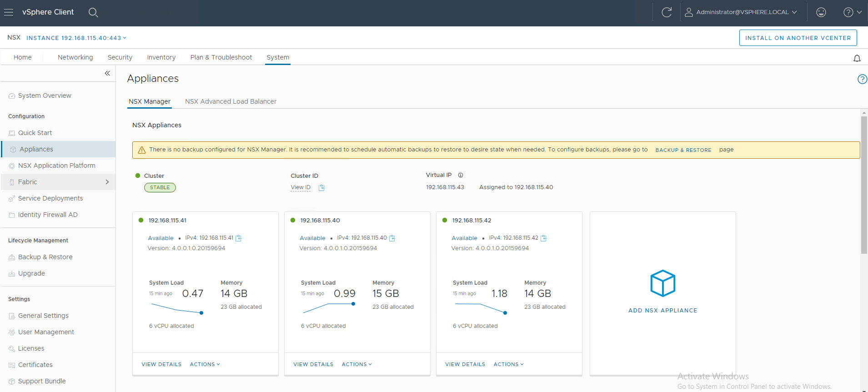Click the STABLE cluster status badge
868x392 pixels.
point(160,187)
